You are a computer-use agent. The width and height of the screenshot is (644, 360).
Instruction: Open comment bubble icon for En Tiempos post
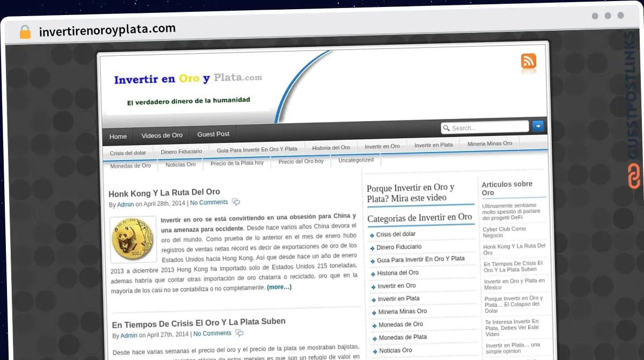tap(239, 333)
